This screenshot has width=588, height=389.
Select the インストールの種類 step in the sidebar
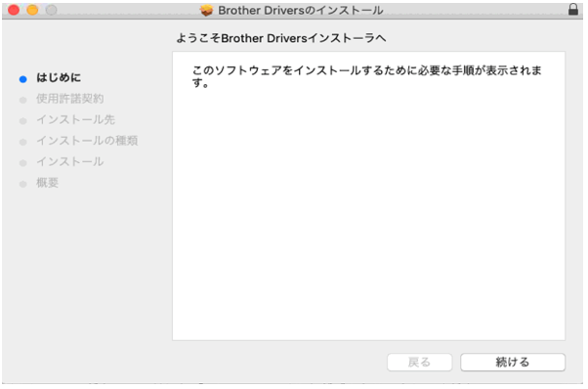(87, 141)
